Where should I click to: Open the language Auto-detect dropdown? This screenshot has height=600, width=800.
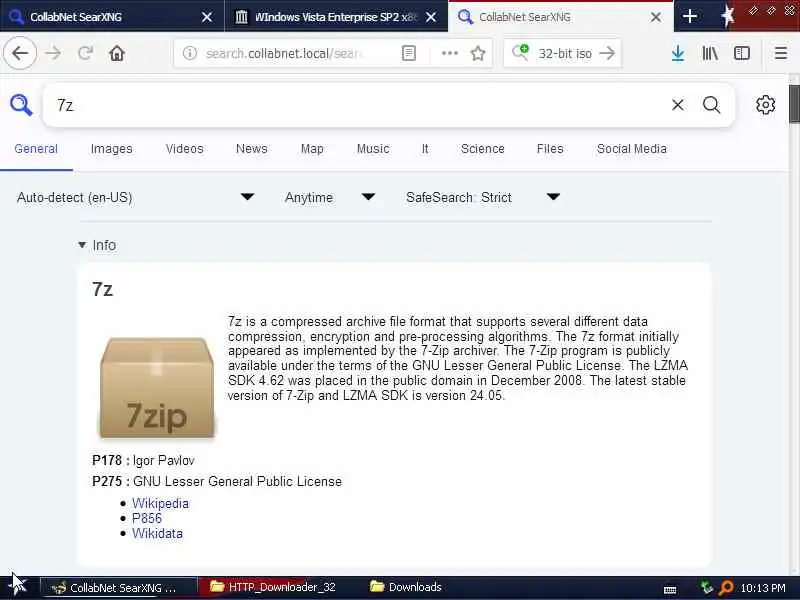click(x=135, y=197)
